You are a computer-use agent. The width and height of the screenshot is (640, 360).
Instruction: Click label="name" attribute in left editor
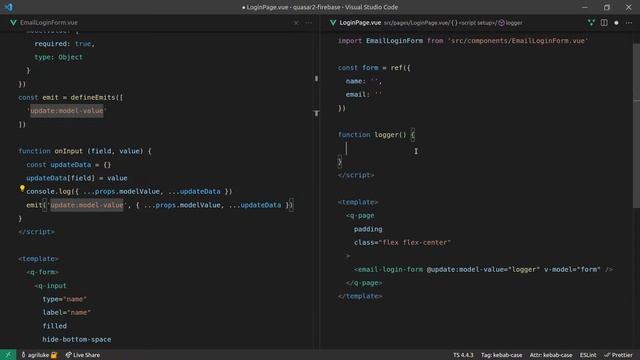coord(67,312)
